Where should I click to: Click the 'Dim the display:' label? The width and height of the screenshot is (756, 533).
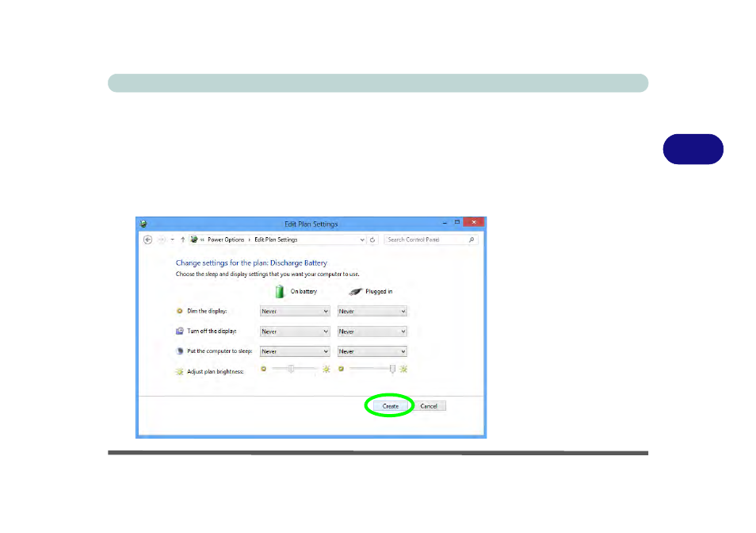pyautogui.click(x=207, y=311)
